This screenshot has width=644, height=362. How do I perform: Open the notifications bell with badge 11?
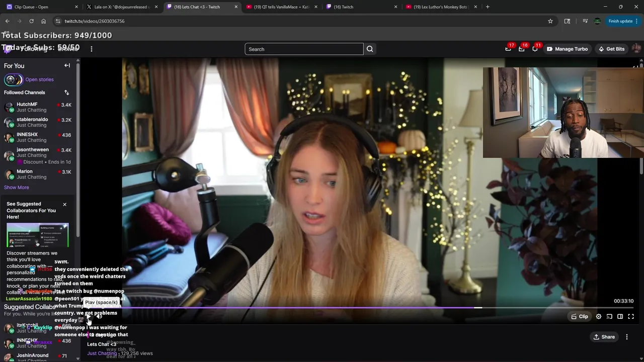[x=535, y=49]
